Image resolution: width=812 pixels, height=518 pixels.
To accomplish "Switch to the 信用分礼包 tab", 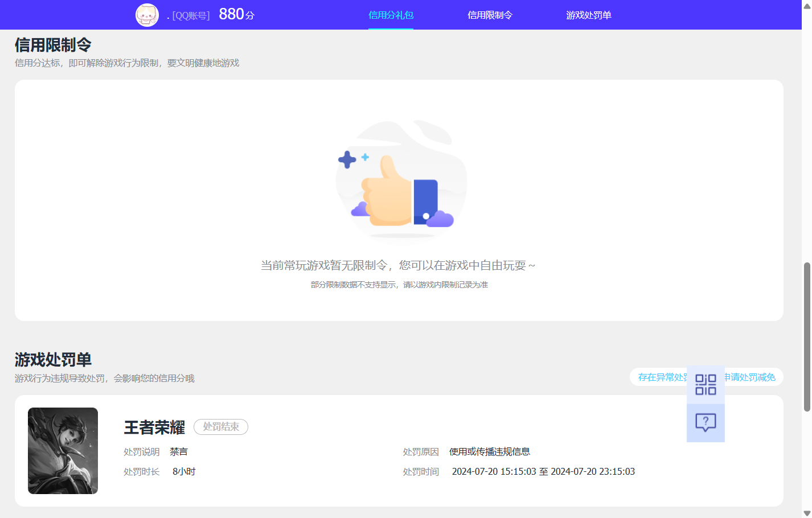I will 391,15.
